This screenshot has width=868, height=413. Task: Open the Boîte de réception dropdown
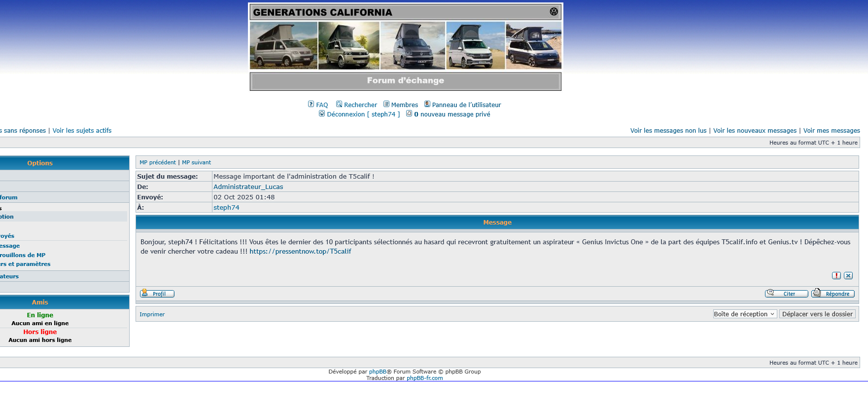point(744,314)
